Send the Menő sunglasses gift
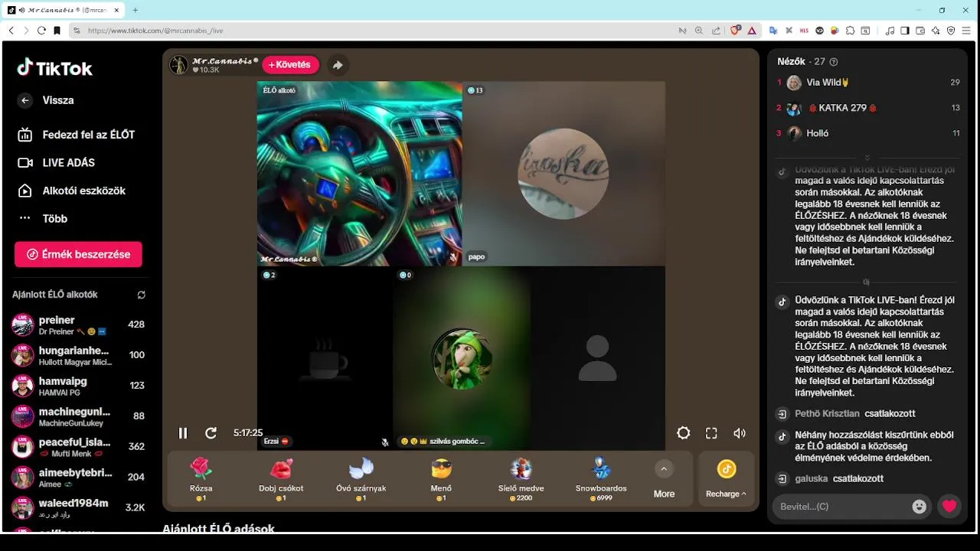 441,479
